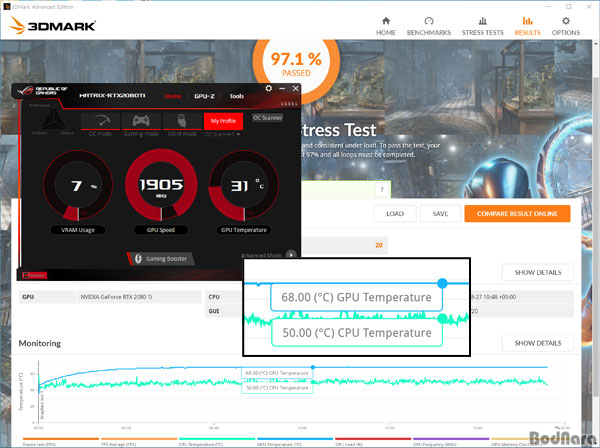Switch to the Home tab in ROG window
The width and height of the screenshot is (600, 448).
click(173, 96)
